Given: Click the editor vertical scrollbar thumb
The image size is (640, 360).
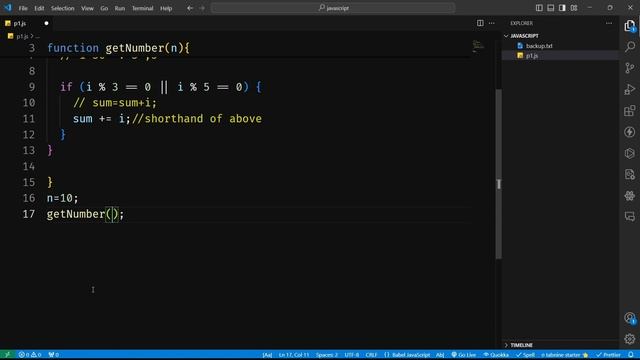Looking at the screenshot, I should coord(498,173).
